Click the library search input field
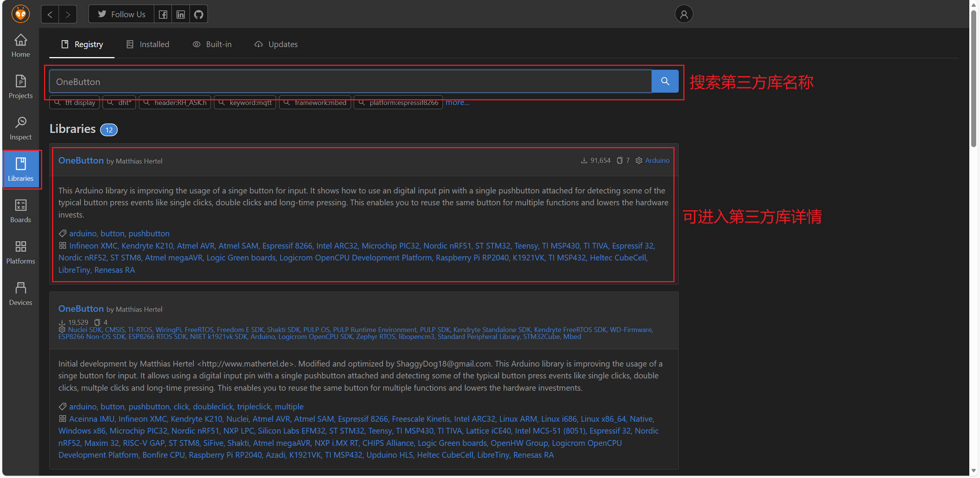This screenshot has height=478, width=980. click(x=350, y=82)
